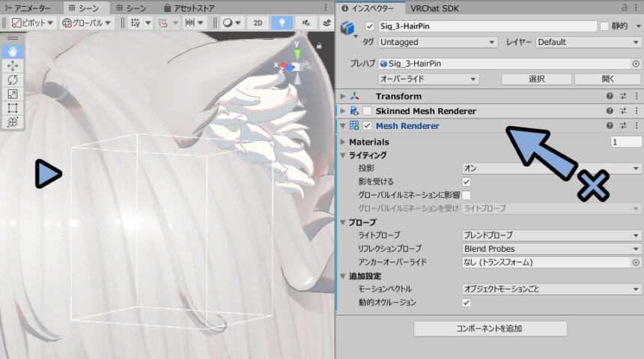Image resolution: width=644 pixels, height=359 pixels.
Task: Select the Move tool in scene toolbar
Action: 13,66
